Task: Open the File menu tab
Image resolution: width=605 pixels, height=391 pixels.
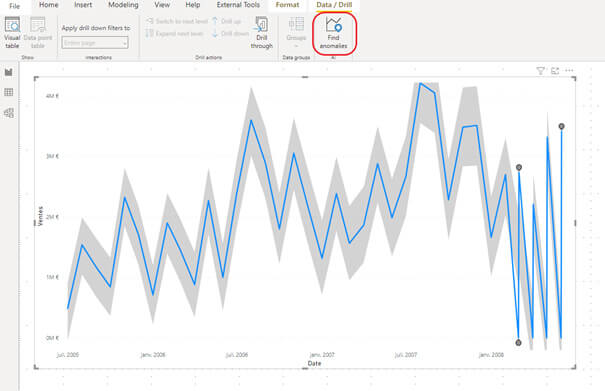Action: (14, 6)
